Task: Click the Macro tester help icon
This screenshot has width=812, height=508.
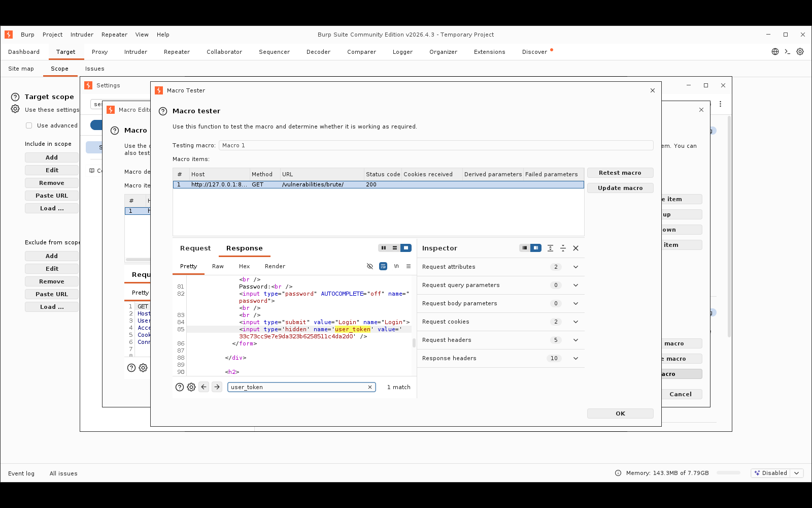Action: 163,111
